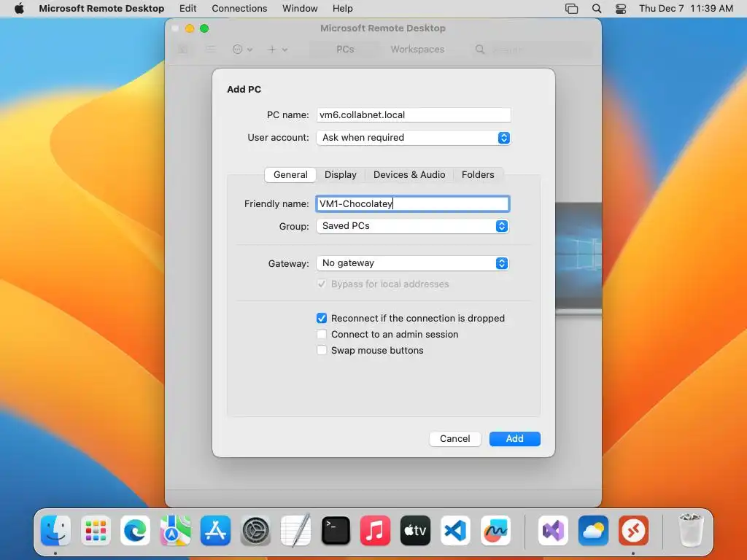Launch Microsoft Edge from the dock
747x560 pixels.
click(135, 530)
